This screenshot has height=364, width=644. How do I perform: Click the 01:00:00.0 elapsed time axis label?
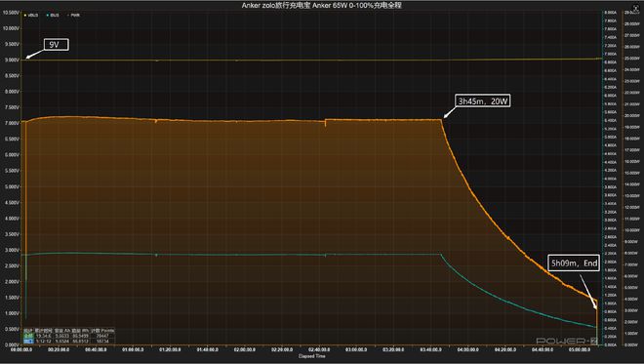click(x=133, y=349)
